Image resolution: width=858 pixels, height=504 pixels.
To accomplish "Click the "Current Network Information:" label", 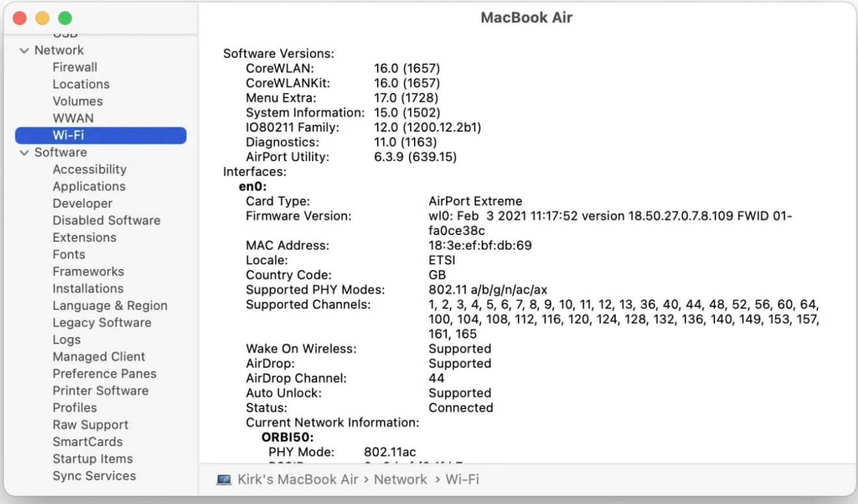I will (x=333, y=423).
